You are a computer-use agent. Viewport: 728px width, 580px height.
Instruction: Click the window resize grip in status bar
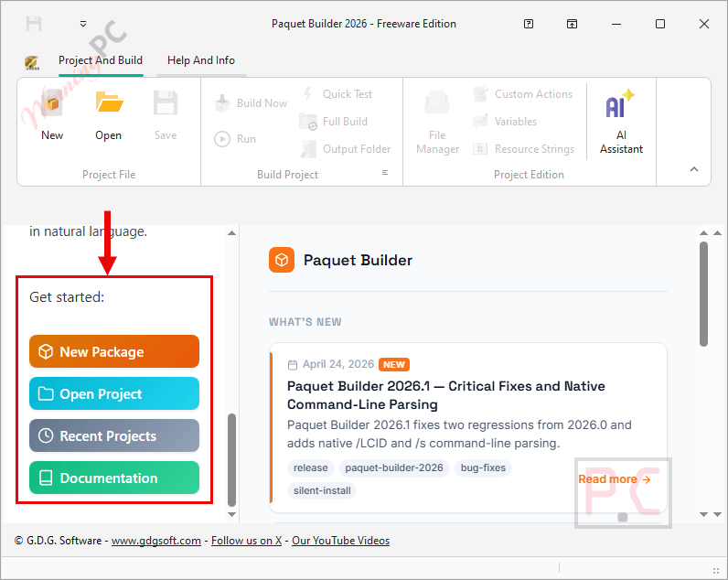[715, 570]
